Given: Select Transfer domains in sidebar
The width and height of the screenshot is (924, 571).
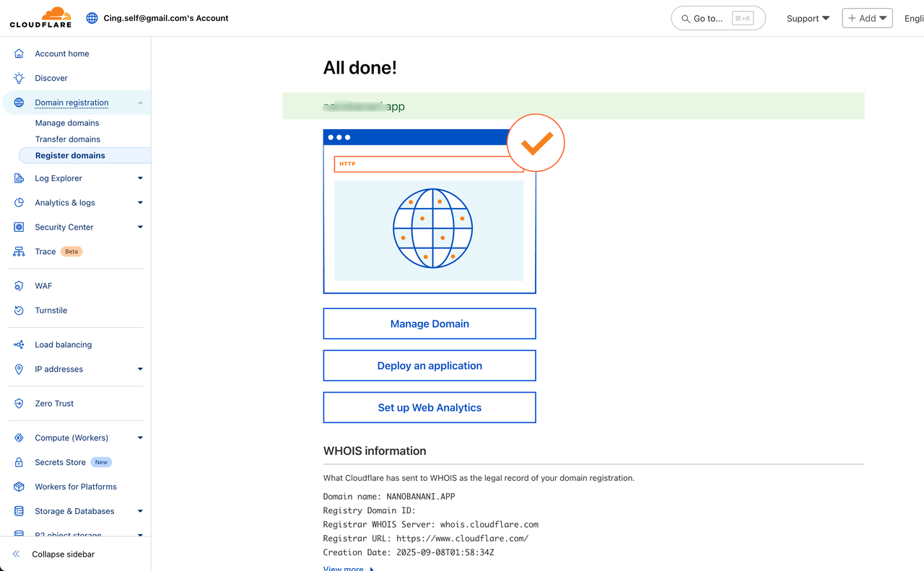Looking at the screenshot, I should point(68,139).
